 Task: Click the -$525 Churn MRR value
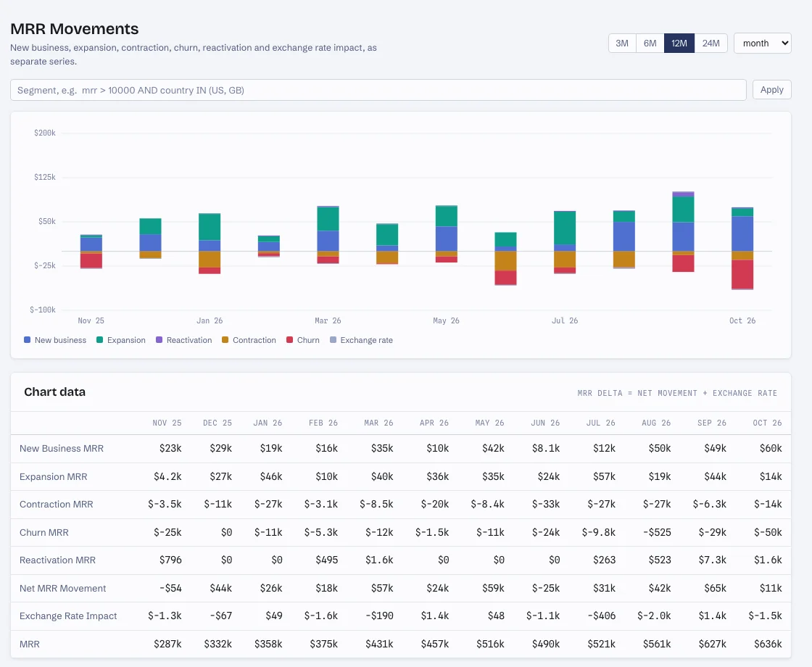657,532
